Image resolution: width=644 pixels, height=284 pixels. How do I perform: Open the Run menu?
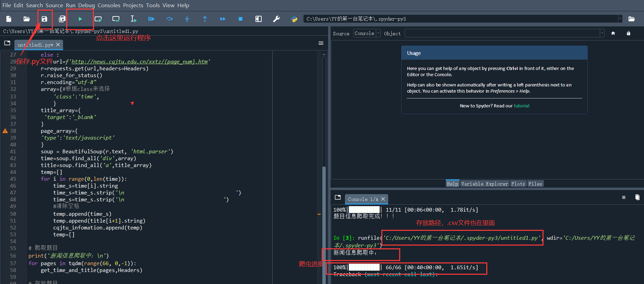(71, 5)
